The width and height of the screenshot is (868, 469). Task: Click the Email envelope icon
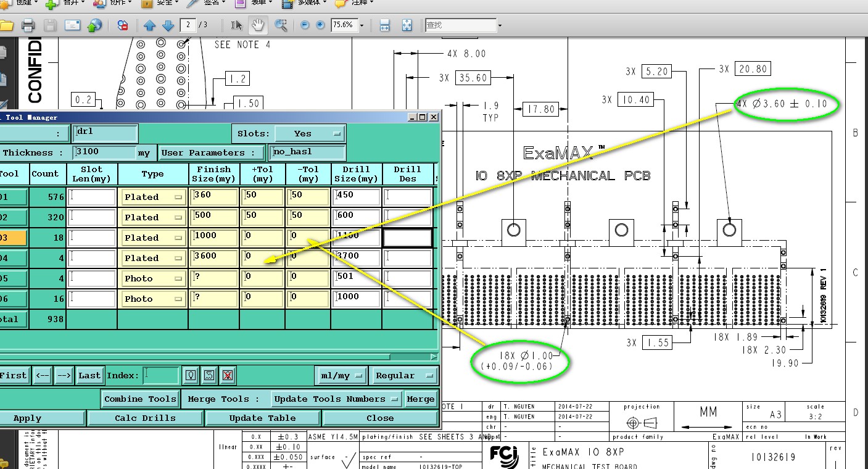coord(73,25)
